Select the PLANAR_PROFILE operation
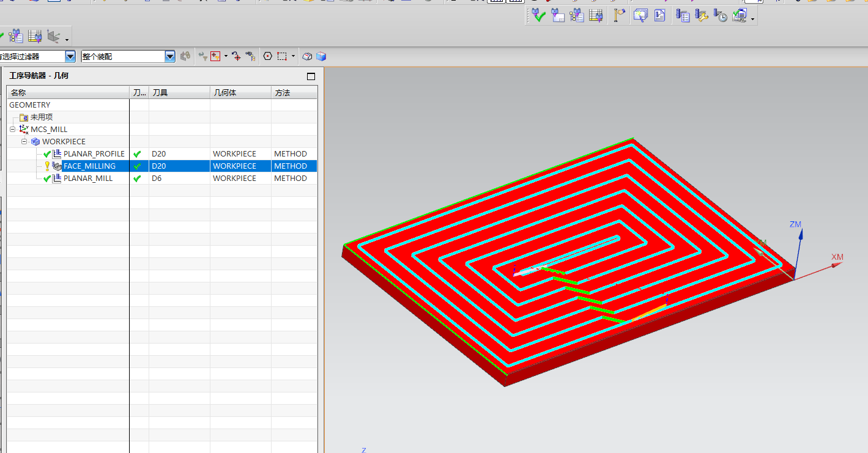The width and height of the screenshot is (868, 453). coord(94,154)
